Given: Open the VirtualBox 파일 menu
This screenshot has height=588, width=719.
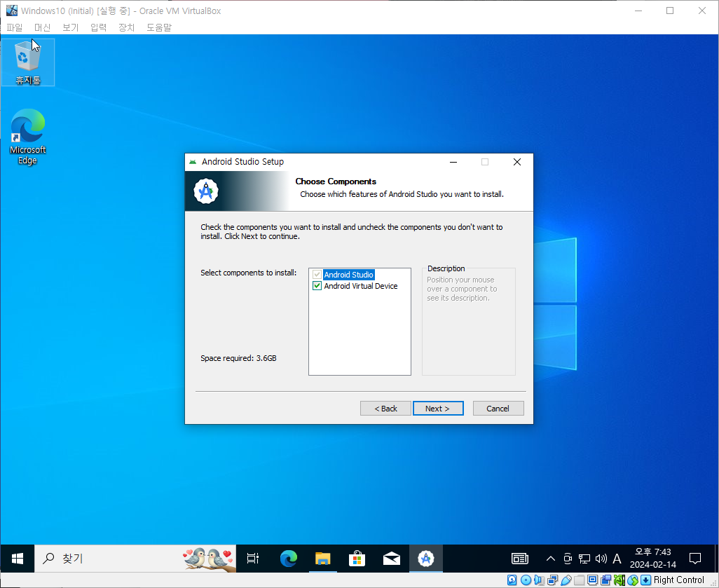Looking at the screenshot, I should click(14, 27).
